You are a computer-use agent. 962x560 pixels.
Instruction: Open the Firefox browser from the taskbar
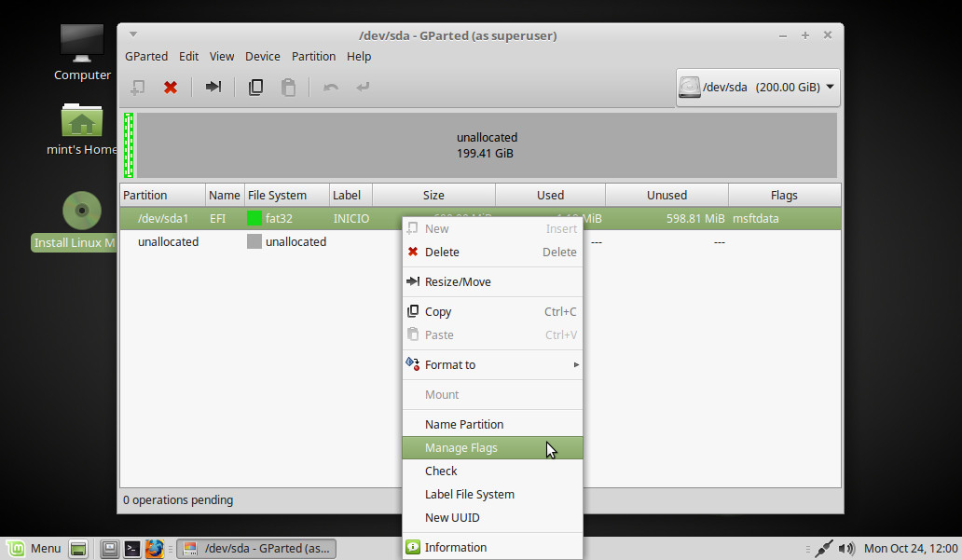pos(155,549)
